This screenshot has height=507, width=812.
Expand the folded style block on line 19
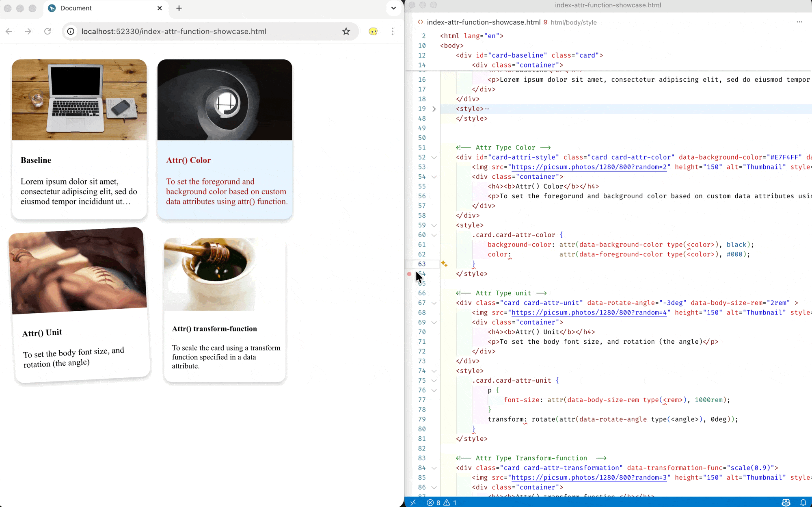point(434,109)
